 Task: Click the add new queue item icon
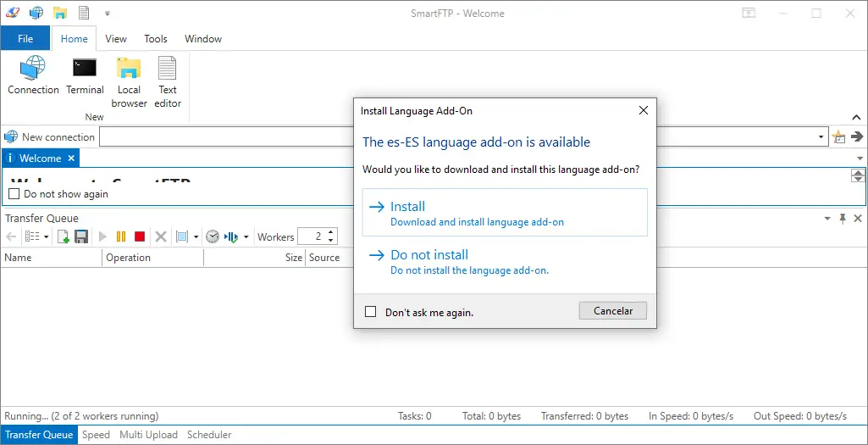64,237
